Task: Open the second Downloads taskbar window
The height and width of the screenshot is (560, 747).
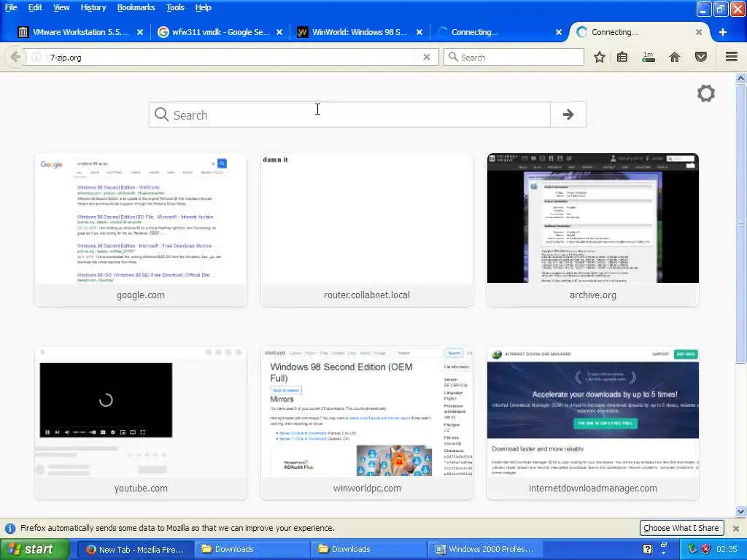Action: coord(369,550)
